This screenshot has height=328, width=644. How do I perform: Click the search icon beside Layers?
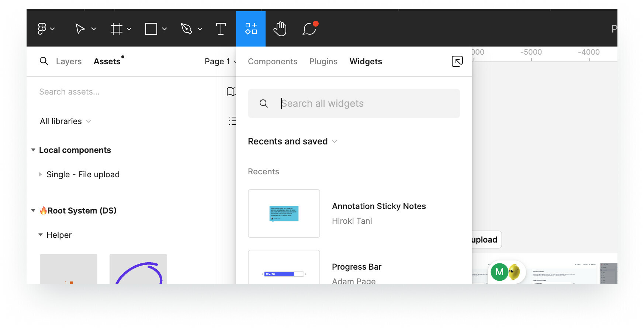click(x=44, y=61)
